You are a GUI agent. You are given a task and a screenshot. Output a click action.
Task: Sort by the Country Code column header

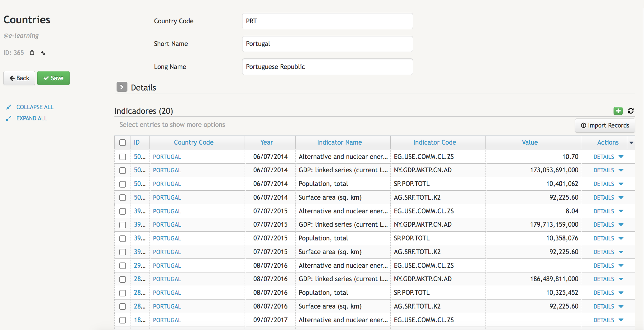pos(194,142)
